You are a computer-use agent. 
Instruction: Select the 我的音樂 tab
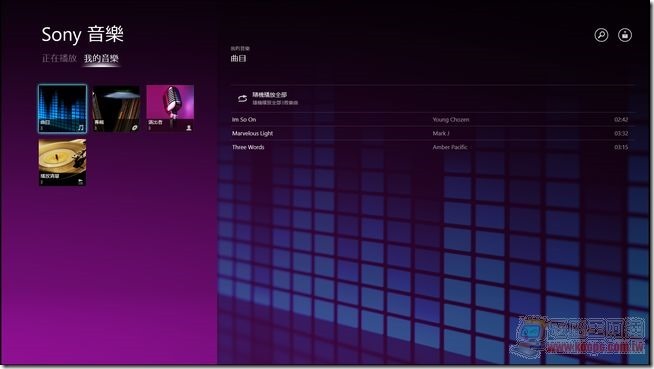(x=101, y=58)
